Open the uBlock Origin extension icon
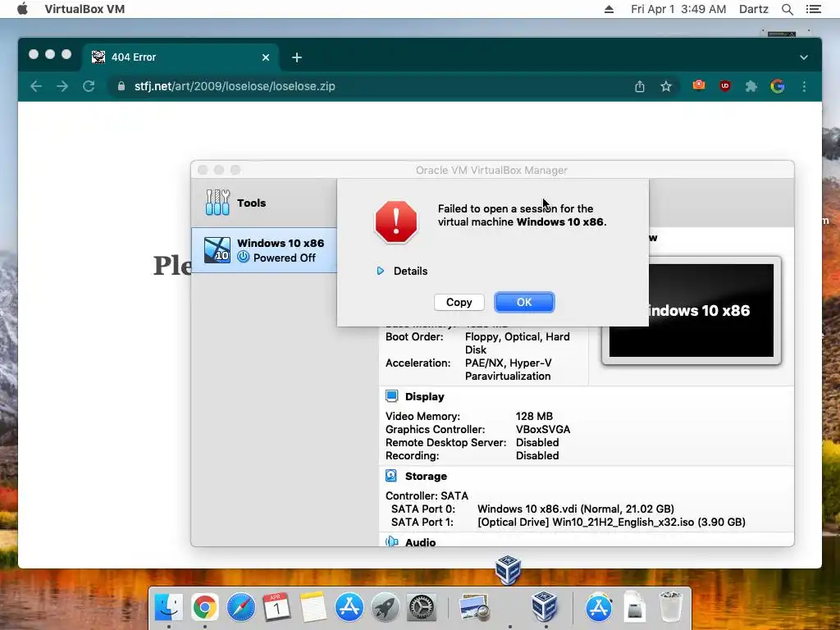Image resolution: width=840 pixels, height=630 pixels. [x=725, y=85]
